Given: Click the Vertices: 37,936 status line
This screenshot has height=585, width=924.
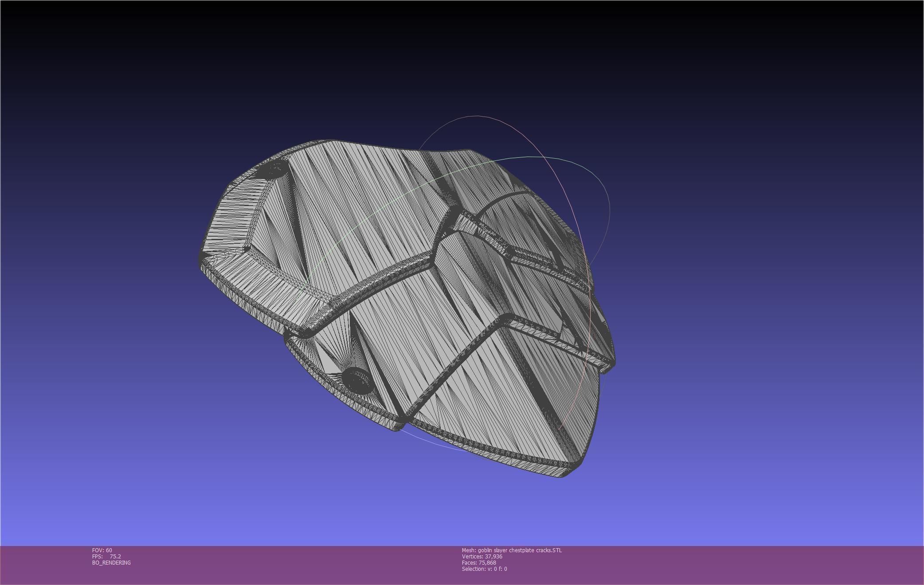Looking at the screenshot, I should tap(482, 556).
